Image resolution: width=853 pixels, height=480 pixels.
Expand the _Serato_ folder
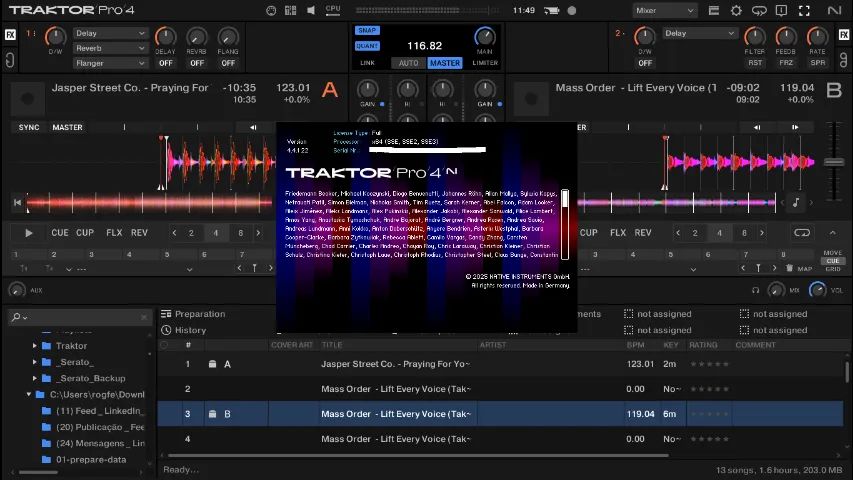click(x=35, y=362)
